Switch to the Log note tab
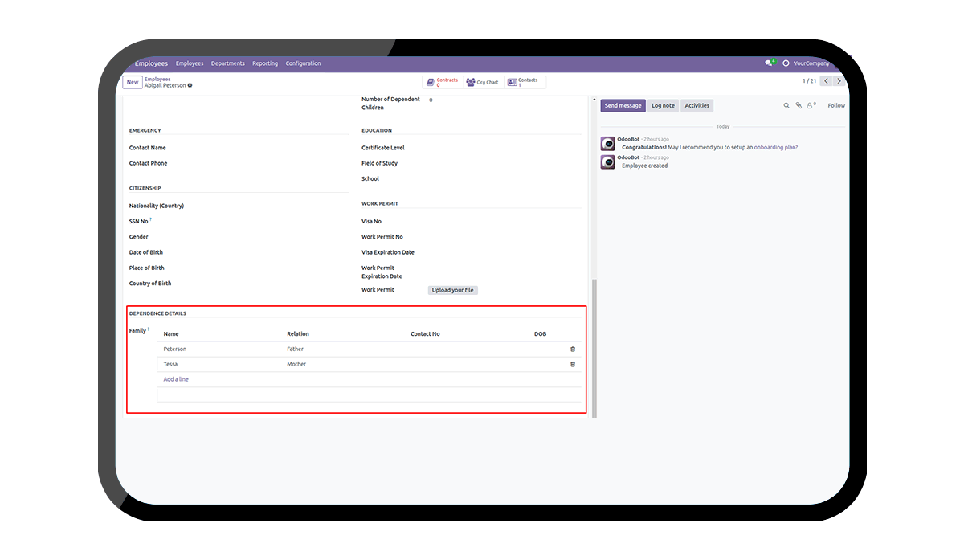Screen dimensions: 964x560 (x=663, y=105)
